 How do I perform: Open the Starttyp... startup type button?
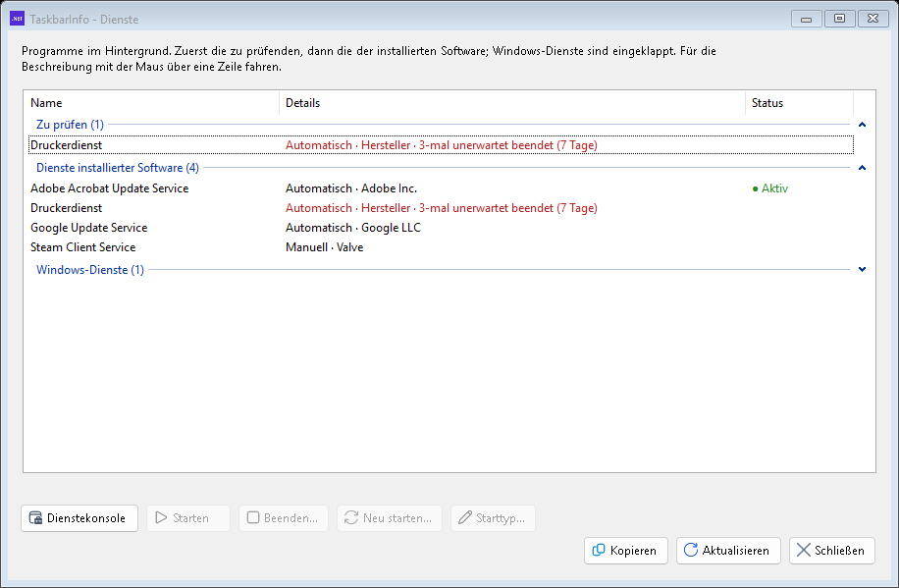(493, 518)
